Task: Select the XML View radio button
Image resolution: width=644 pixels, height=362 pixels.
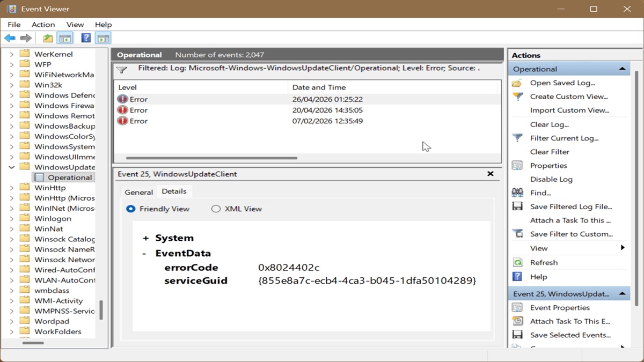Action: 216,209
